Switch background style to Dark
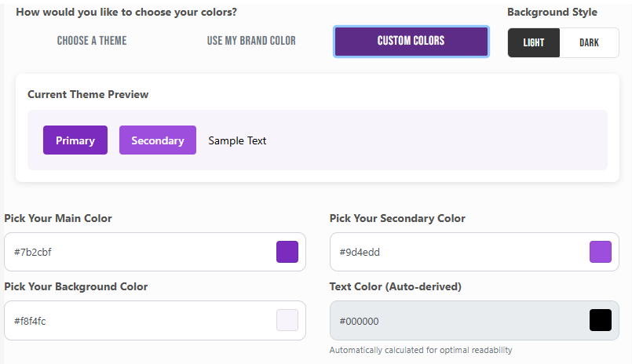 tap(589, 42)
